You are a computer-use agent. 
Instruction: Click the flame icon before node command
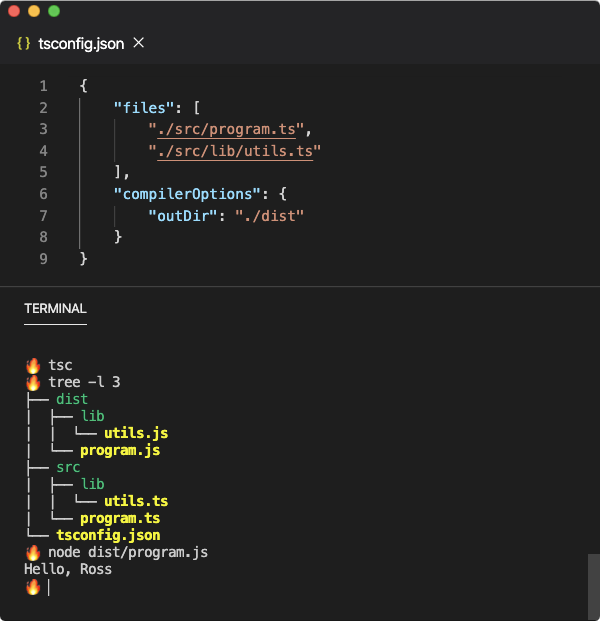[x=33, y=552]
